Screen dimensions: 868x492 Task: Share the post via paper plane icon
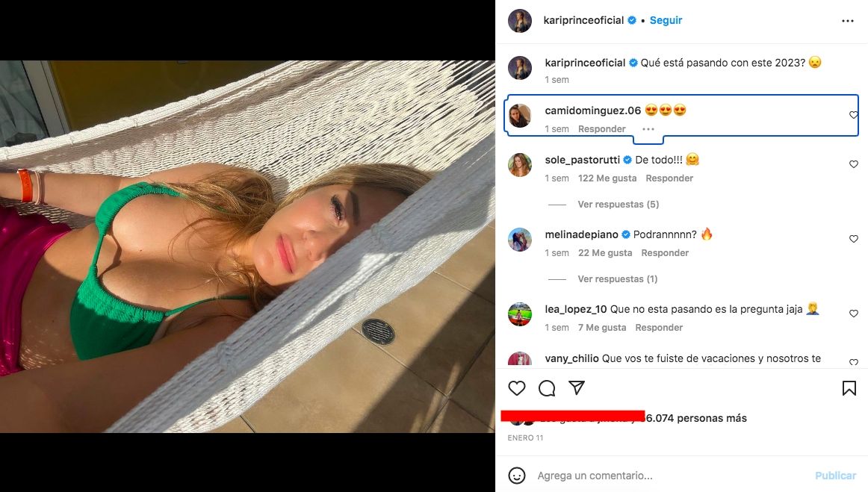pos(577,388)
